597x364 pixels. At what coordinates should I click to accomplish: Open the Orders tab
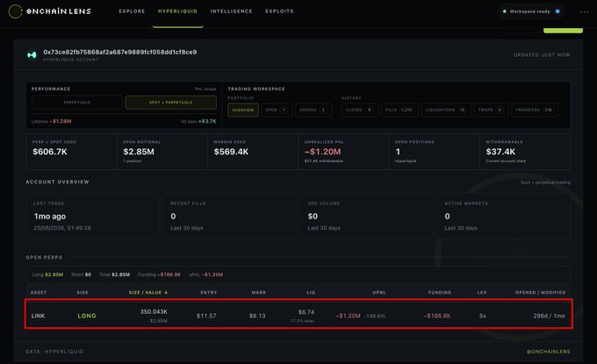tap(313, 110)
